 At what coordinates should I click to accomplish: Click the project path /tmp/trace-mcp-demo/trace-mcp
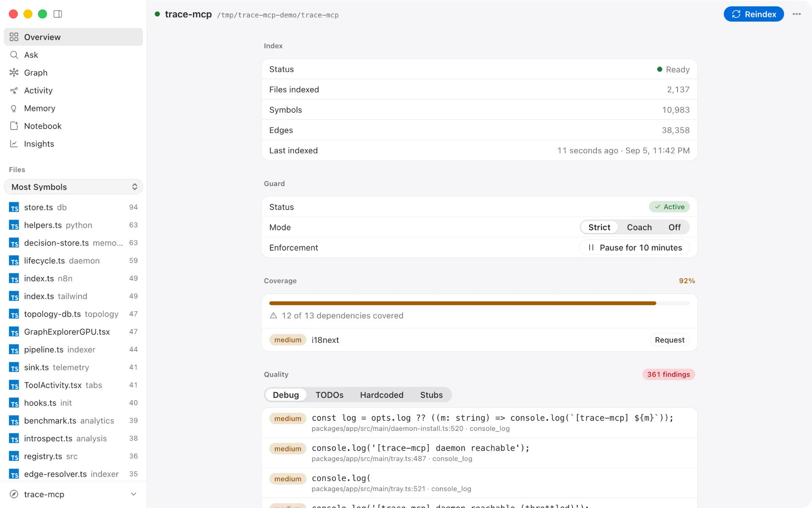278,15
